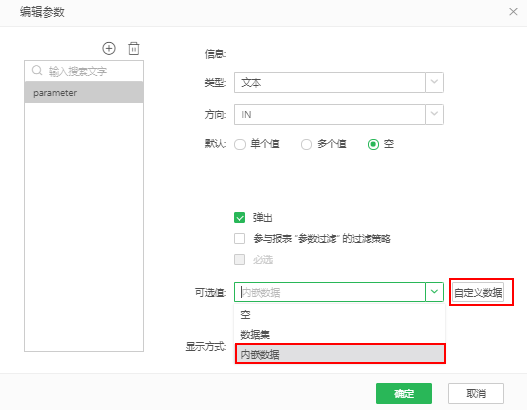Image resolution: width=527 pixels, height=410 pixels.
Task: Click the green 确定 button
Action: (404, 393)
